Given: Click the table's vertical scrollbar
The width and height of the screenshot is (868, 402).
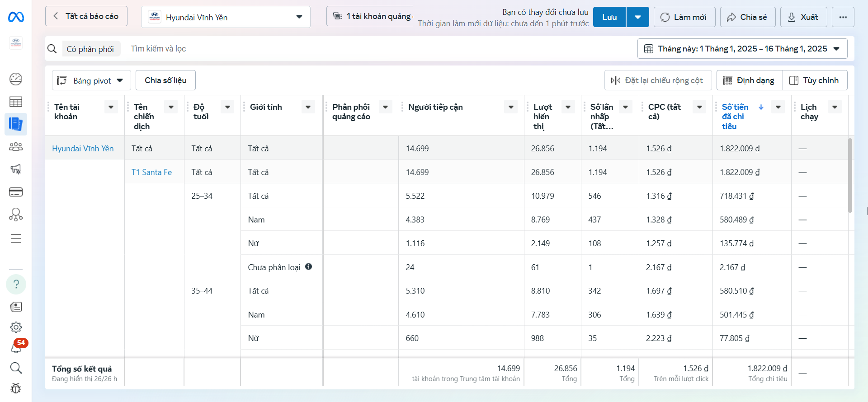Looking at the screenshot, I should (x=850, y=176).
